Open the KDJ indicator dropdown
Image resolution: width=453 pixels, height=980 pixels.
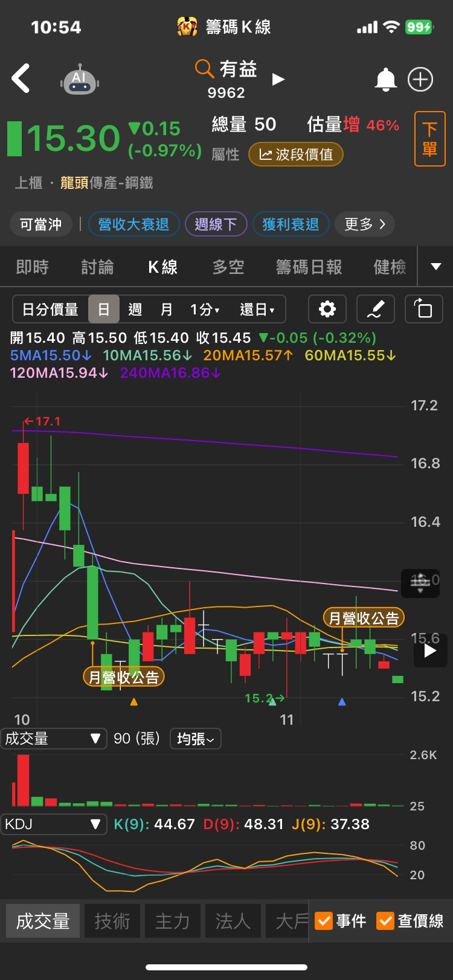(54, 824)
